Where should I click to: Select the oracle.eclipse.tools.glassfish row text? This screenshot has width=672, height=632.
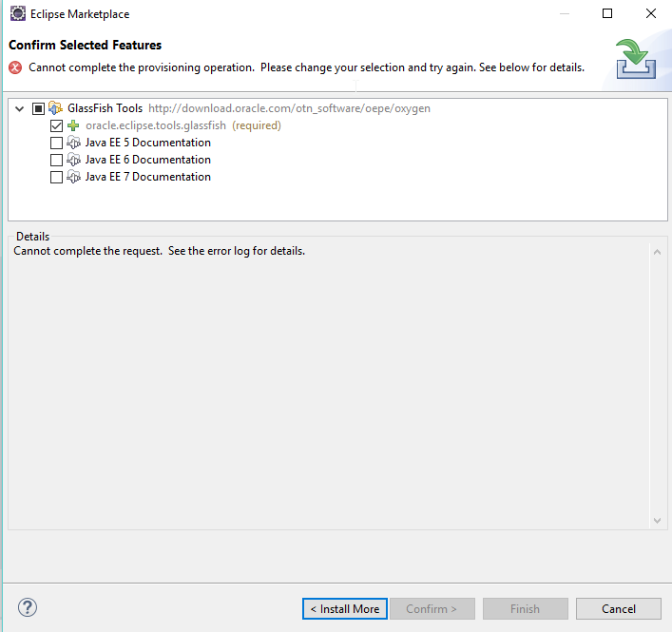pyautogui.click(x=156, y=125)
